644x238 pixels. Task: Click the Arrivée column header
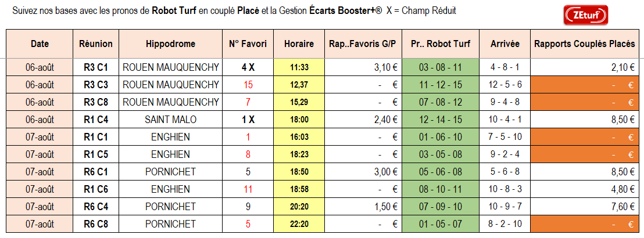(x=505, y=44)
